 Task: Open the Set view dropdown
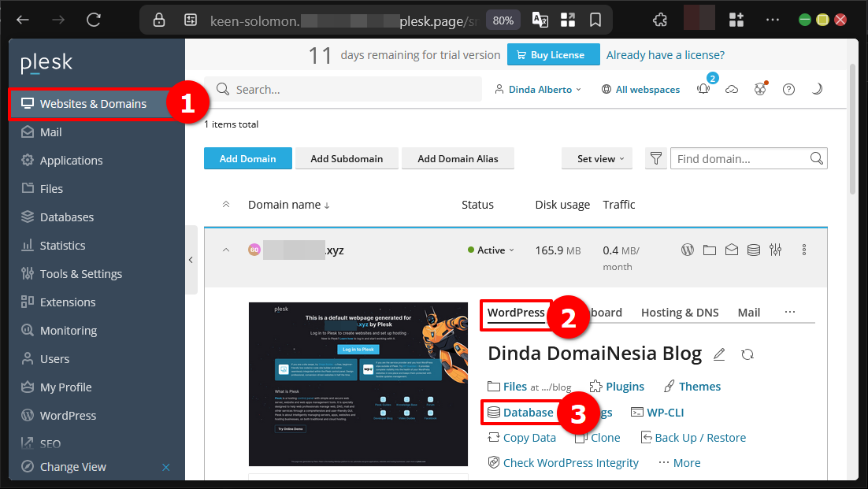(599, 158)
